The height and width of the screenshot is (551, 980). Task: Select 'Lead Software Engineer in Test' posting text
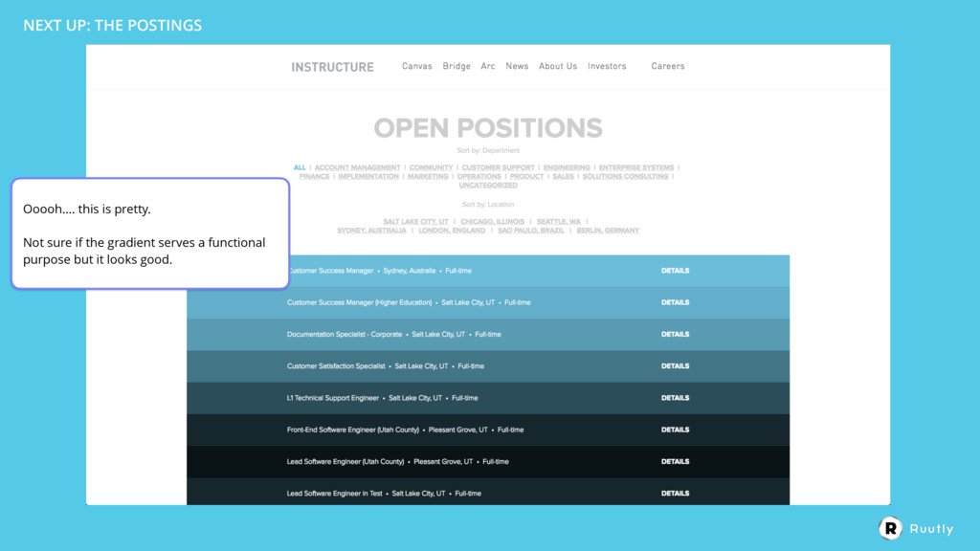334,494
